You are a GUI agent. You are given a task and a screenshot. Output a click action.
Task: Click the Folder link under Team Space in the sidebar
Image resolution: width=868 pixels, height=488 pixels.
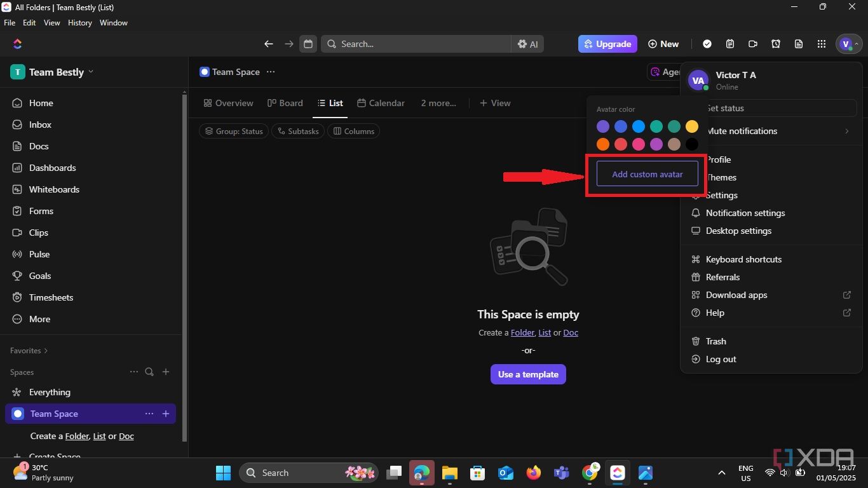click(x=77, y=436)
